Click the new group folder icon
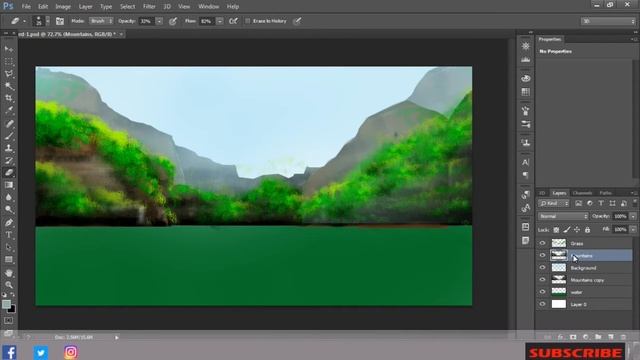Image resolution: width=640 pixels, height=360 pixels. point(598,337)
